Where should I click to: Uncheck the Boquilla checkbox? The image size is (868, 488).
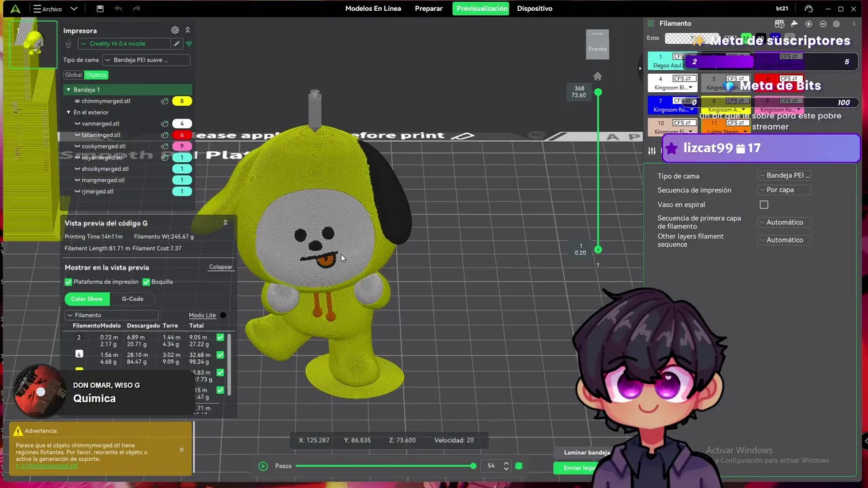[x=146, y=282]
